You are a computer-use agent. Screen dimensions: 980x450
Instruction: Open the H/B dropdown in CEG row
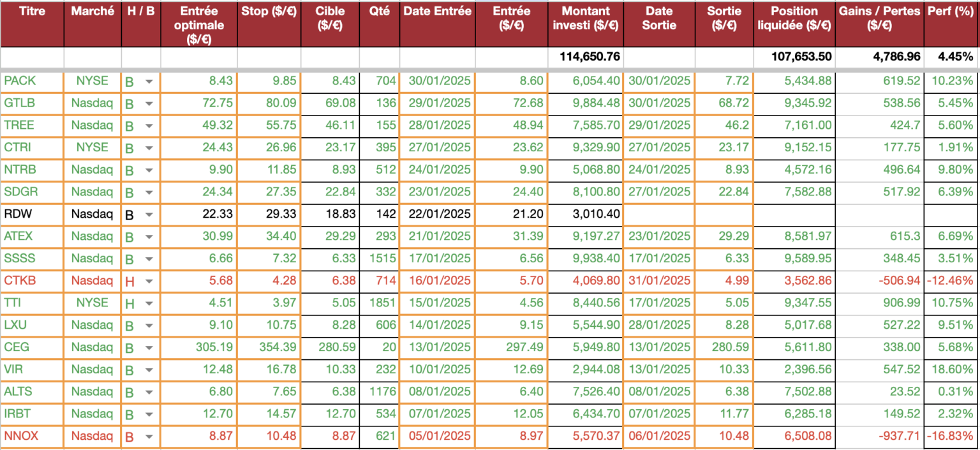(x=149, y=347)
